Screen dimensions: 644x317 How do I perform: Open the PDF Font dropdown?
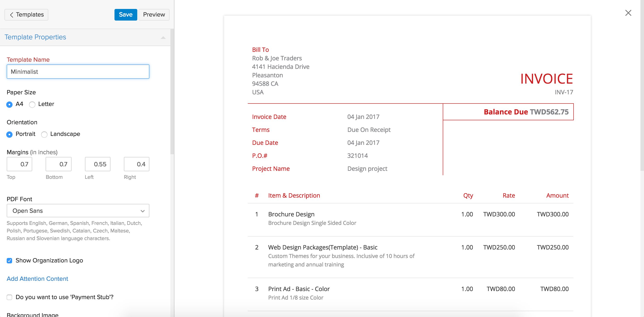click(78, 211)
